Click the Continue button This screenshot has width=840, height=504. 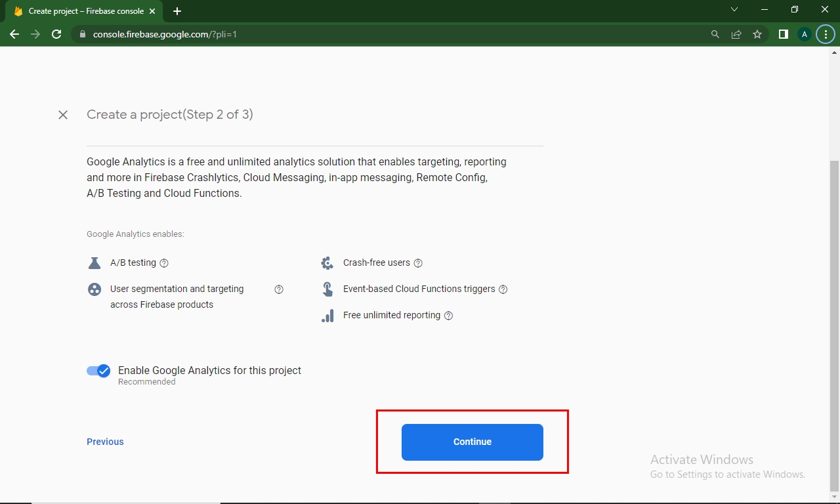[472, 442]
